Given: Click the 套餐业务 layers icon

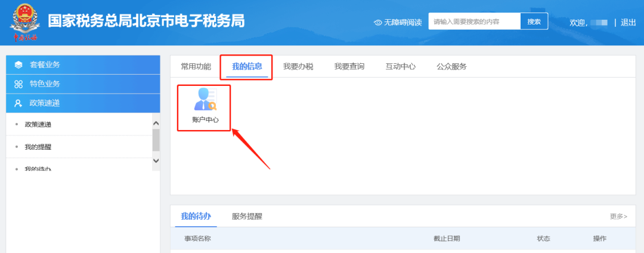Looking at the screenshot, I should (18, 65).
